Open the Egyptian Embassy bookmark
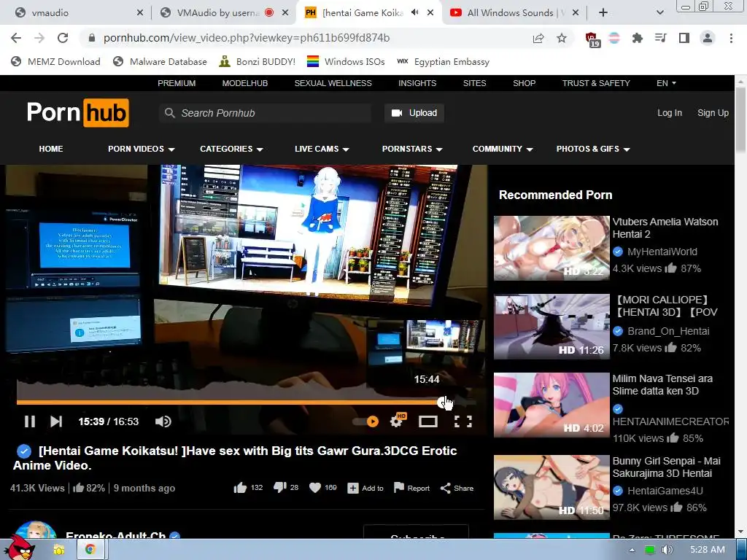 [x=443, y=62]
